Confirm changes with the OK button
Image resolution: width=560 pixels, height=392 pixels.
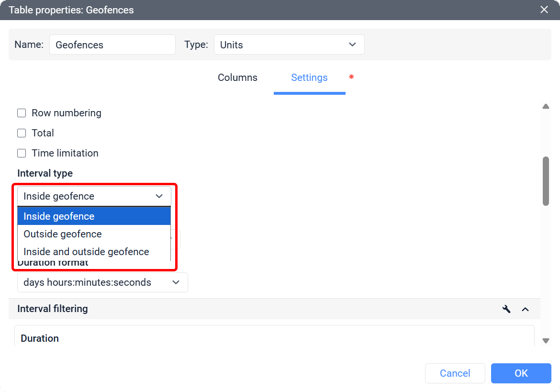tap(521, 373)
